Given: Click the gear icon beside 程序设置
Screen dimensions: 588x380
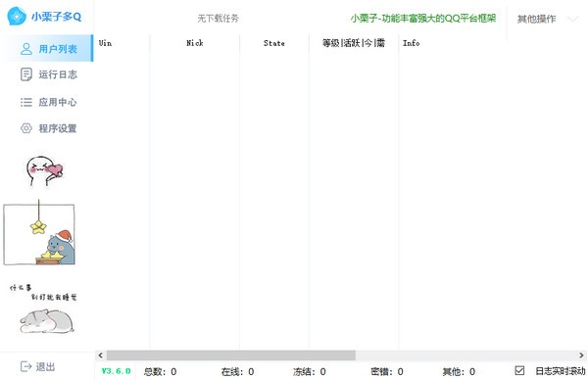Looking at the screenshot, I should pos(26,128).
